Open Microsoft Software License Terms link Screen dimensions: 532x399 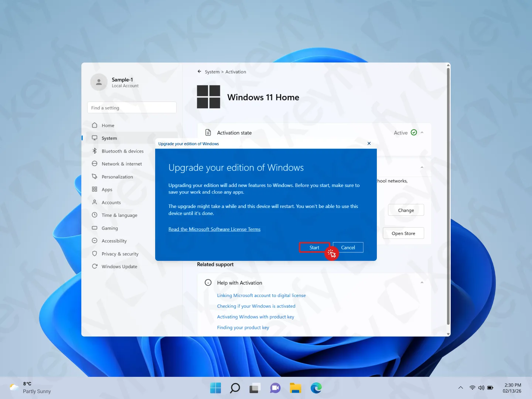coord(214,229)
